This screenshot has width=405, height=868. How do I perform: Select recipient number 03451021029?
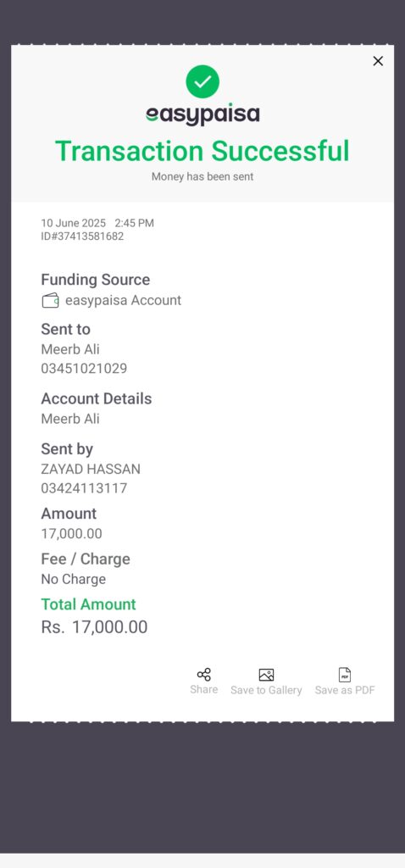[x=84, y=368]
